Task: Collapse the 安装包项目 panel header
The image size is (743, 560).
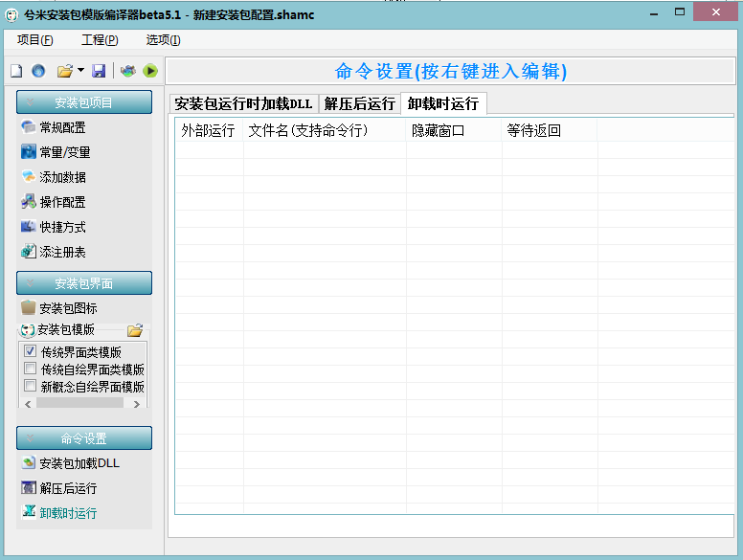Action: pyautogui.click(x=84, y=102)
